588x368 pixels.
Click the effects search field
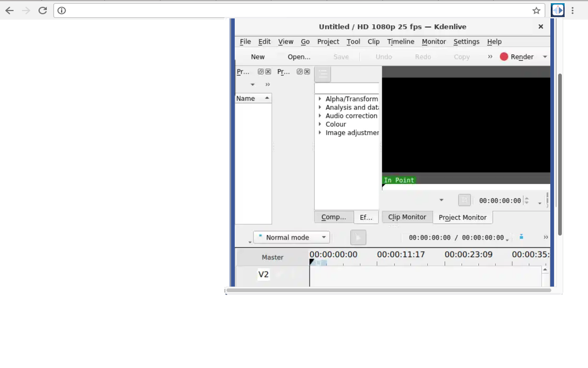[x=347, y=88]
